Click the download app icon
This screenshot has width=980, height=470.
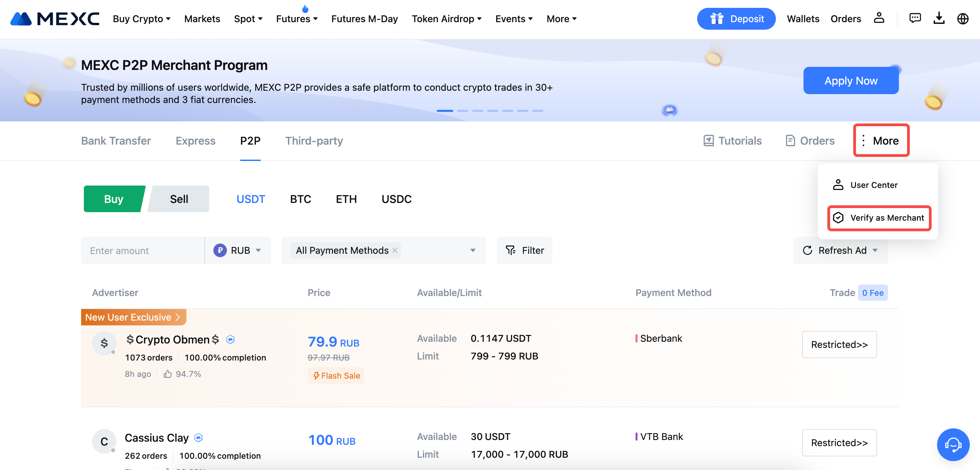pos(939,18)
